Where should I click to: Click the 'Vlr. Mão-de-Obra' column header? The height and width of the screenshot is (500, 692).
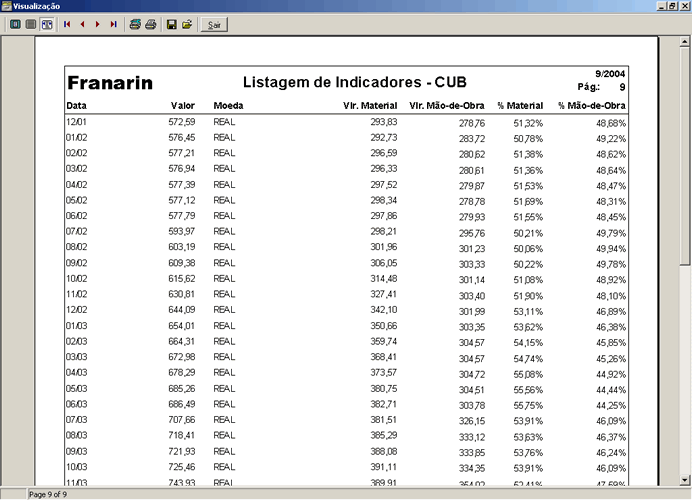[x=447, y=105]
